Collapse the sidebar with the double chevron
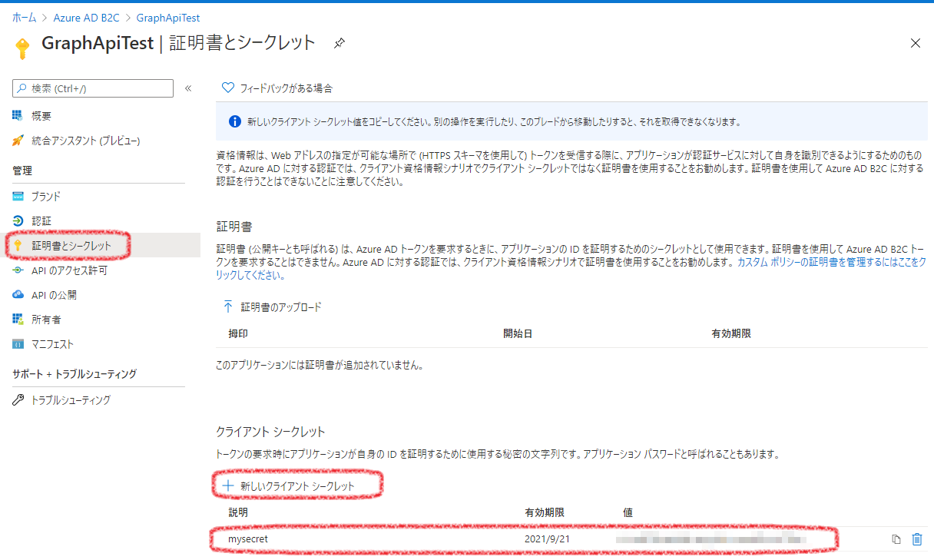This screenshot has width=934, height=560. pos(188,88)
